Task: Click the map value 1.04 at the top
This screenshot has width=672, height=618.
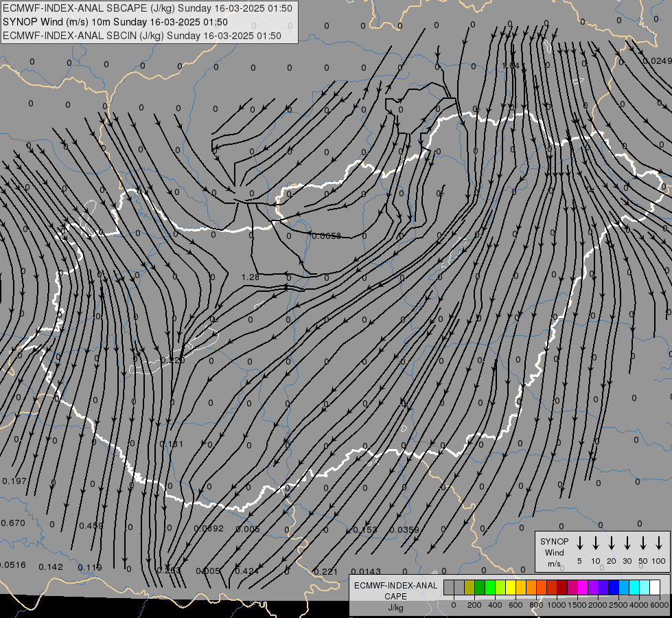Action: click(511, 66)
